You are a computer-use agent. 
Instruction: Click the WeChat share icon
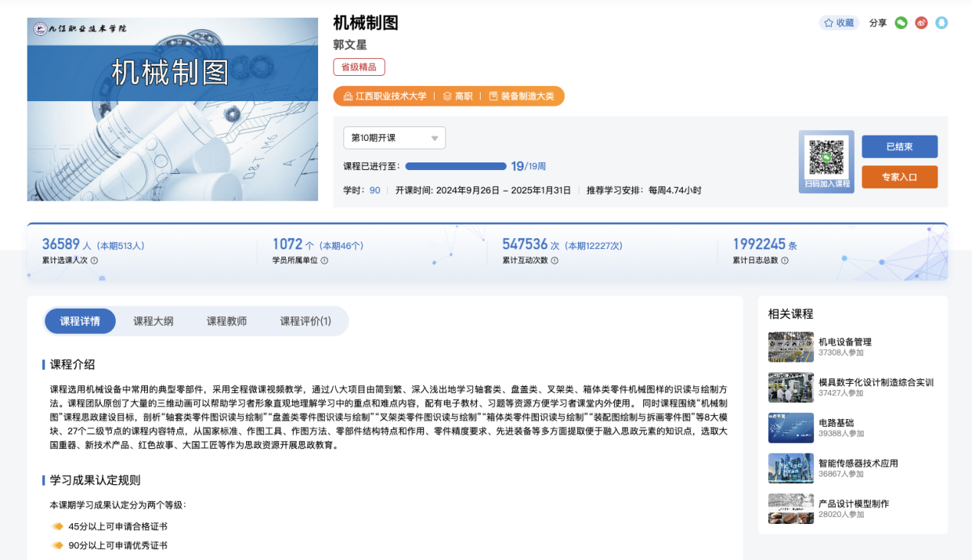901,23
